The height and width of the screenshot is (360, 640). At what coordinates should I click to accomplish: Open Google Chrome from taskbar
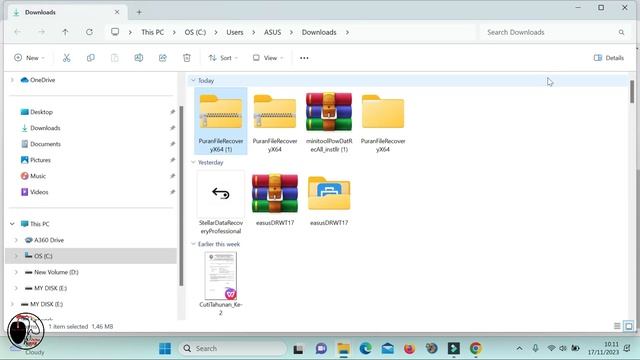(x=476, y=349)
